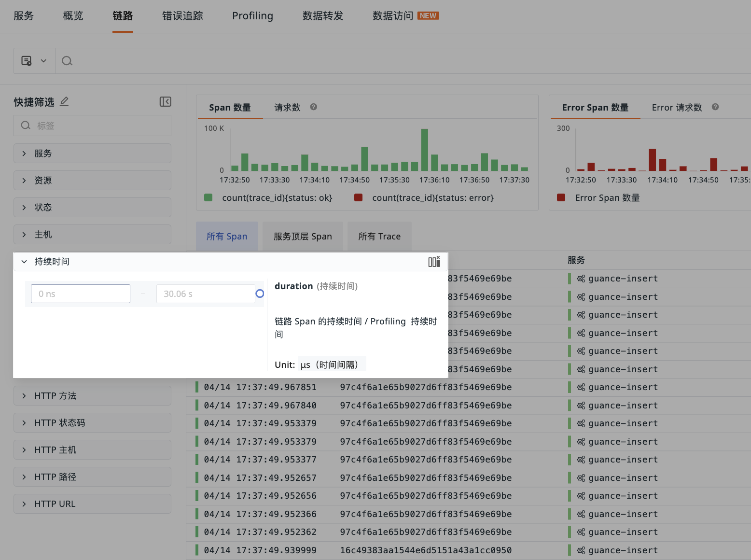
Task: Select the 链路 tab
Action: click(x=123, y=16)
